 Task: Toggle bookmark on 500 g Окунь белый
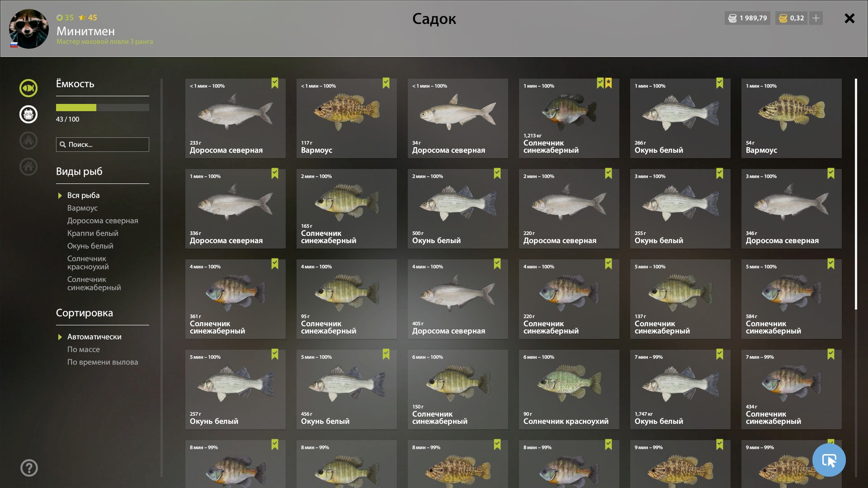[497, 174]
